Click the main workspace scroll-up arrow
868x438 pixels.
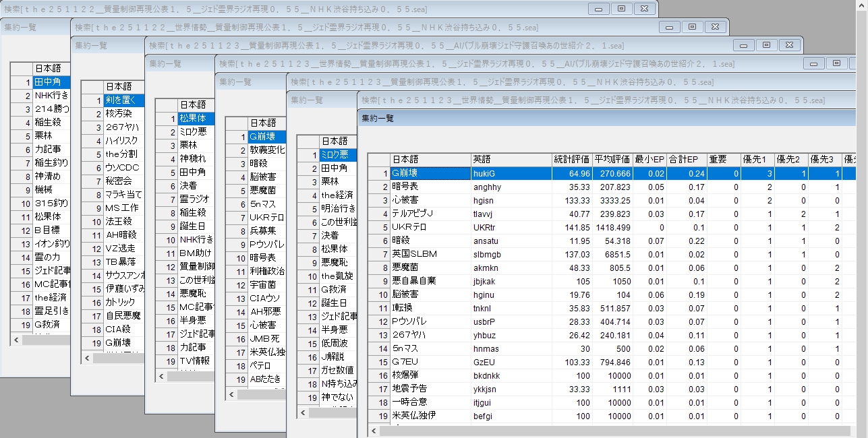(863, 5)
